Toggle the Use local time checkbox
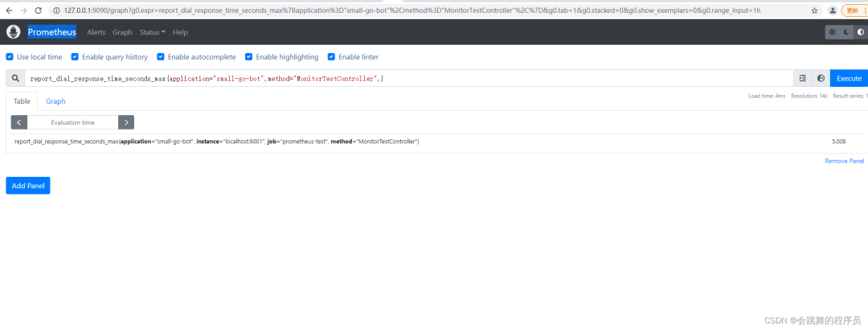Image resolution: width=868 pixels, height=329 pixels. tap(10, 56)
